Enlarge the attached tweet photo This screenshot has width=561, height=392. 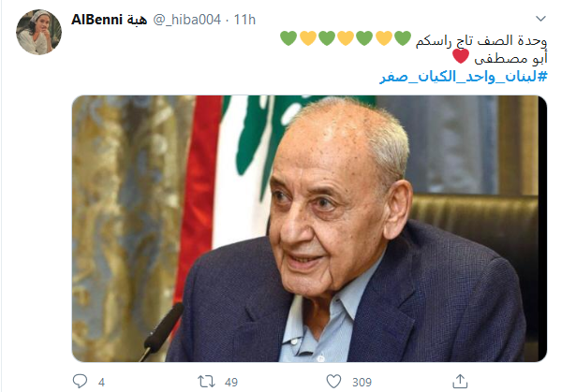pyautogui.click(x=309, y=228)
